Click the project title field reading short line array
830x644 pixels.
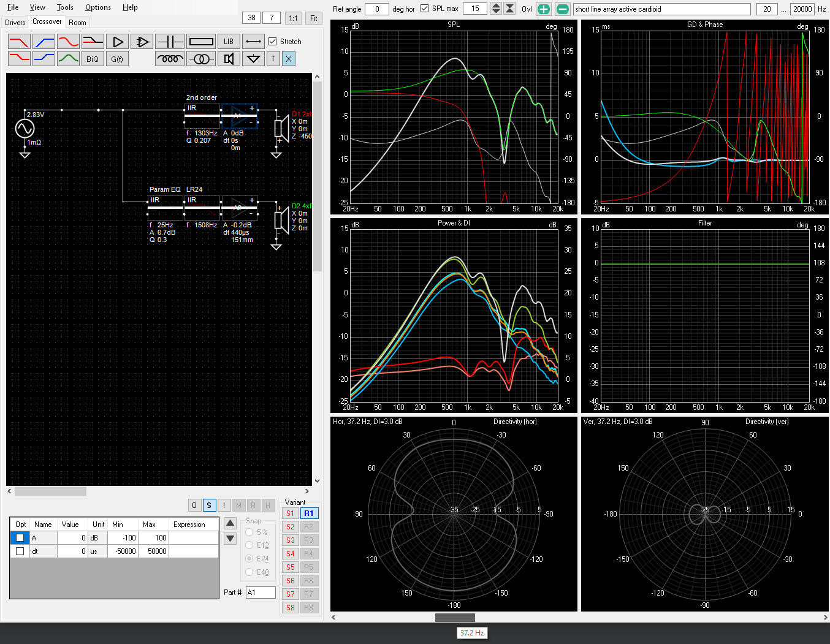pyautogui.click(x=662, y=9)
